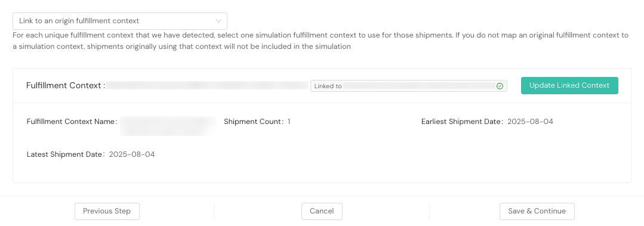Select the Fulfillment Context Name label
The width and height of the screenshot is (644, 226).
(x=72, y=122)
